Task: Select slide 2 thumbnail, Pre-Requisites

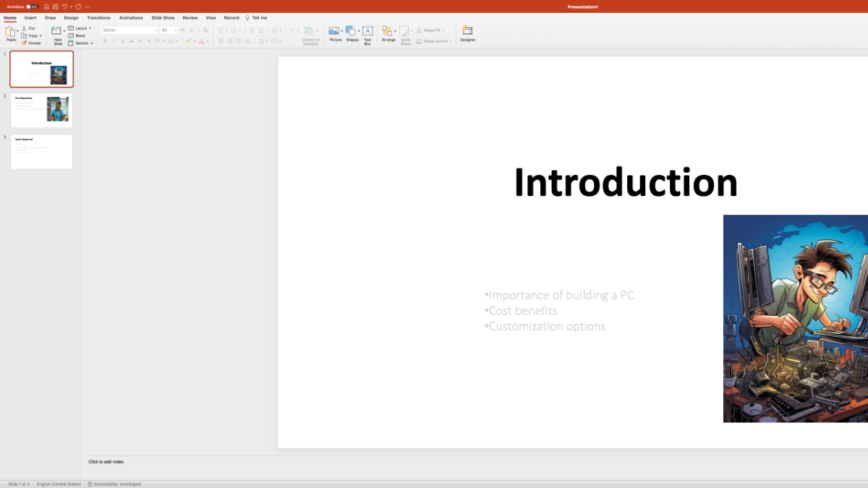Action: pos(41,110)
